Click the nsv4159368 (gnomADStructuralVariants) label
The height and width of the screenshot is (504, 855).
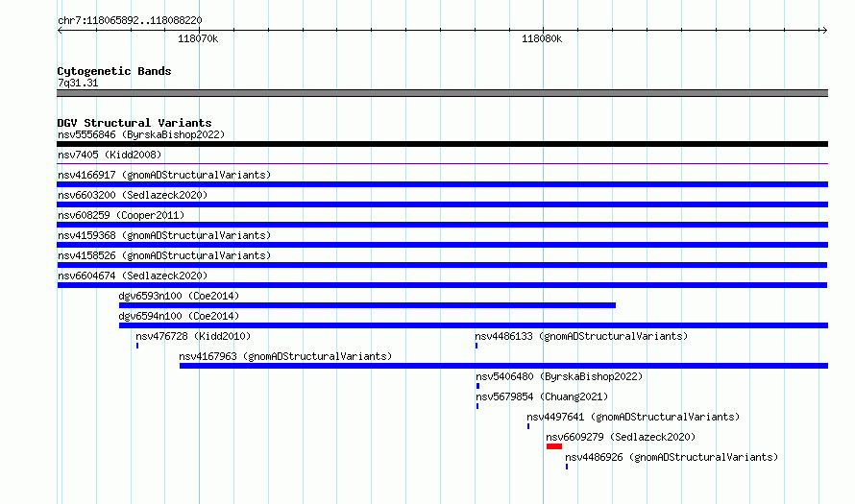click(x=164, y=235)
